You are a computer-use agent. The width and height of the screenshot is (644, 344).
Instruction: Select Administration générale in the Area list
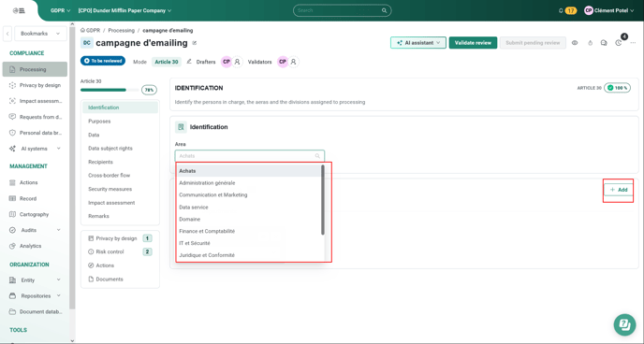[x=249, y=183]
